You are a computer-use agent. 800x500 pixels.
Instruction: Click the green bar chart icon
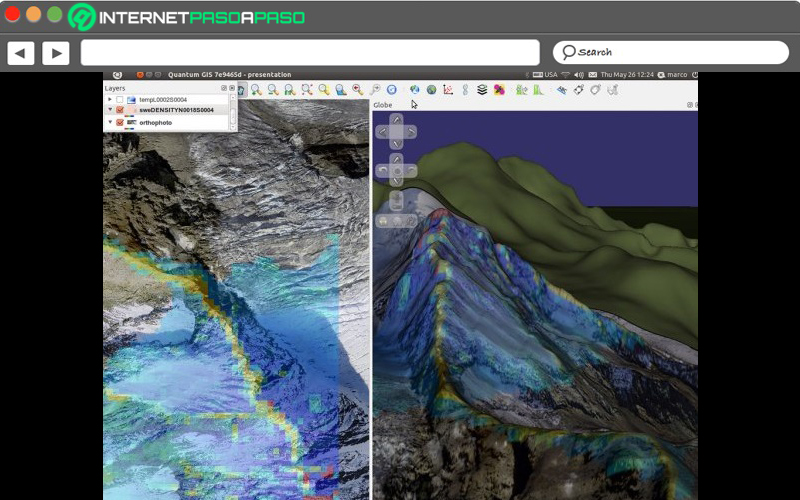(x=538, y=90)
